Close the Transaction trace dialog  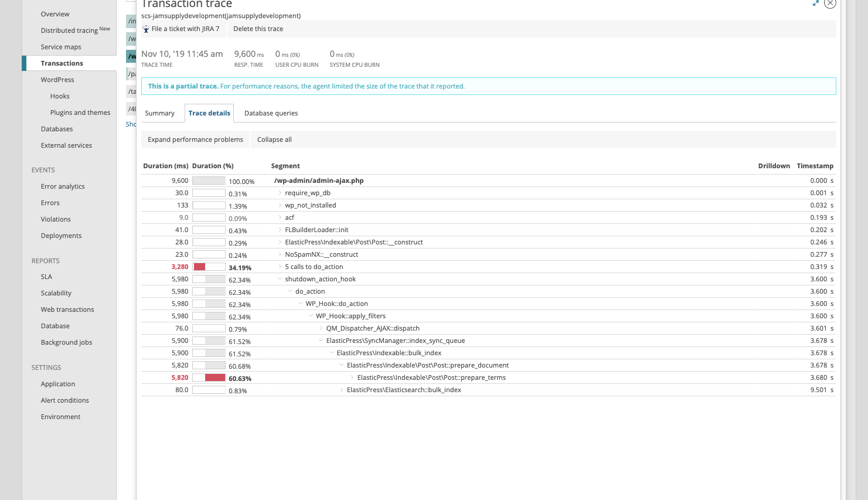click(830, 4)
